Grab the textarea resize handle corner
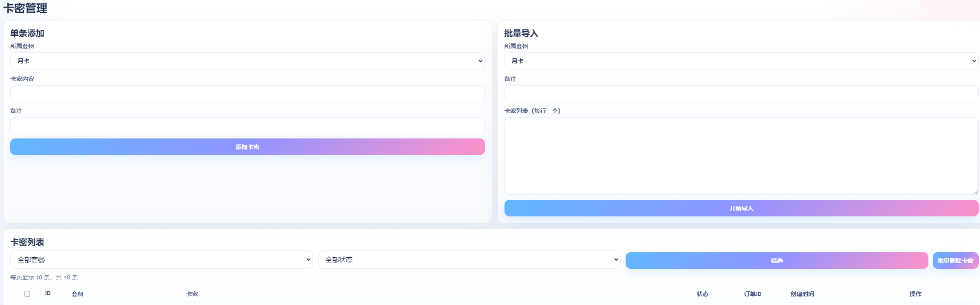 pyautogui.click(x=976, y=192)
